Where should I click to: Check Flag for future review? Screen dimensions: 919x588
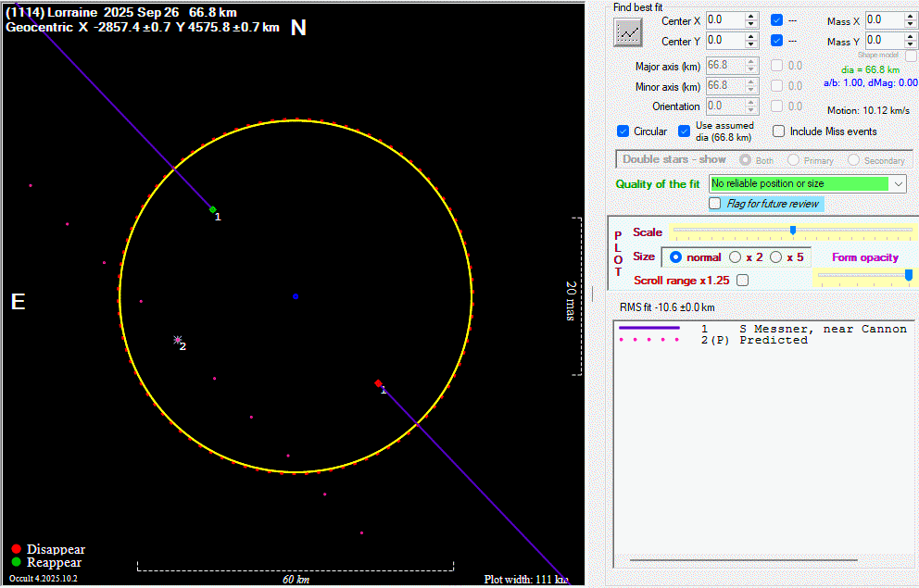click(715, 204)
